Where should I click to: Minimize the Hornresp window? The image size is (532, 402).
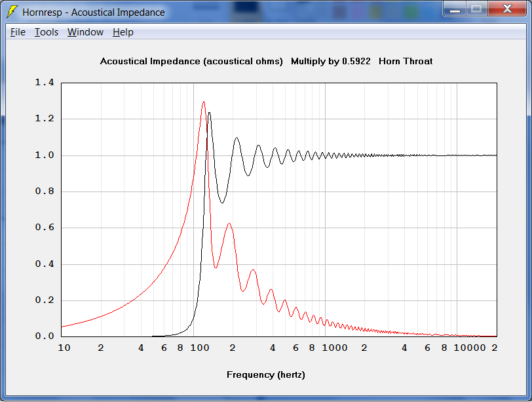[455, 9]
